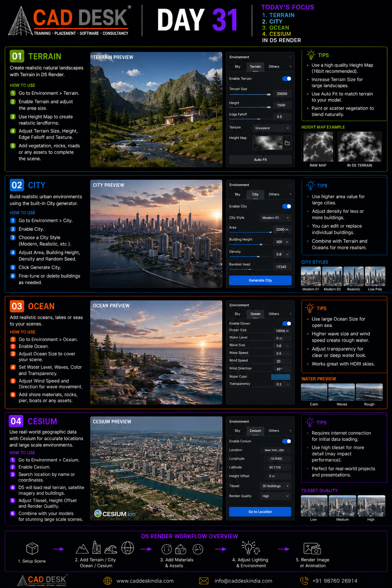392x588 pixels.
Task: Open the Texture Grassland dropdown
Action: (x=272, y=128)
